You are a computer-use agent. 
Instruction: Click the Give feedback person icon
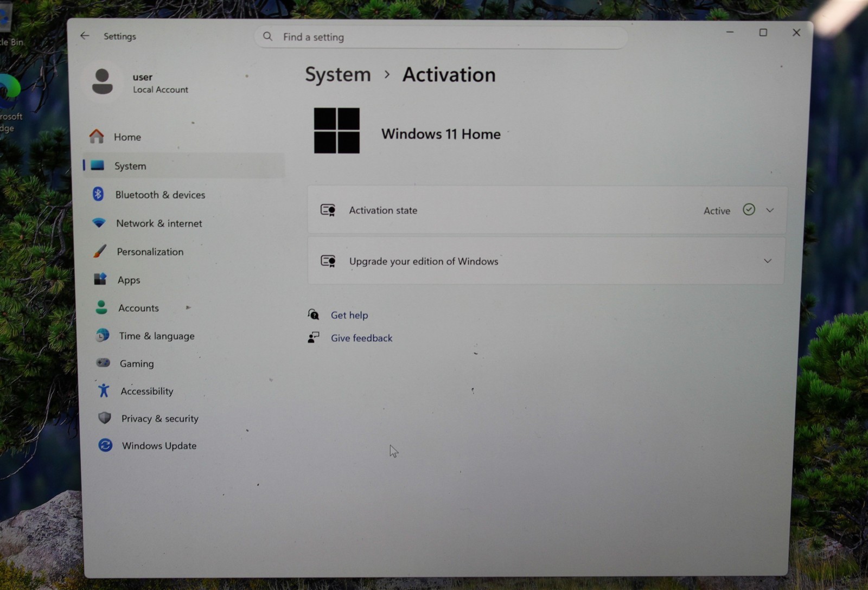(313, 337)
